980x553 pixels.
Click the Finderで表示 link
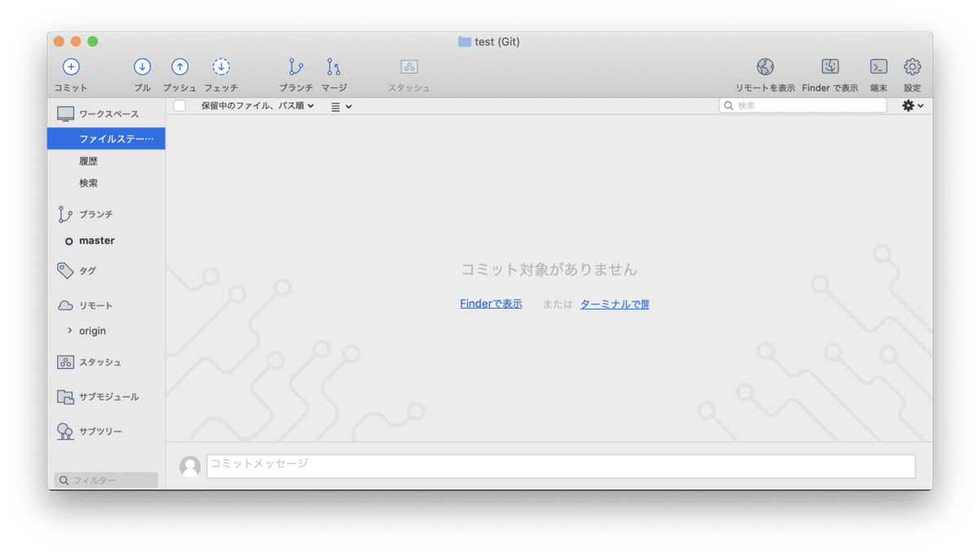[x=490, y=303]
